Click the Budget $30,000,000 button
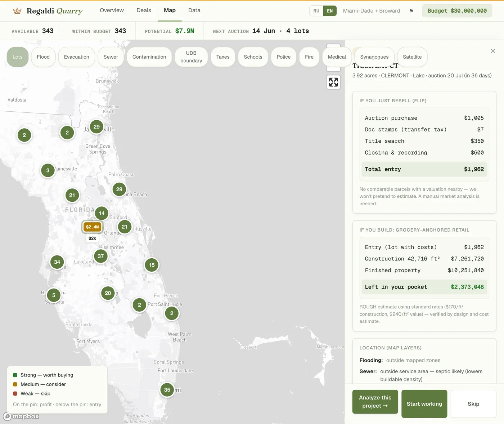Screen dimensions: 504x424 click(457, 11)
